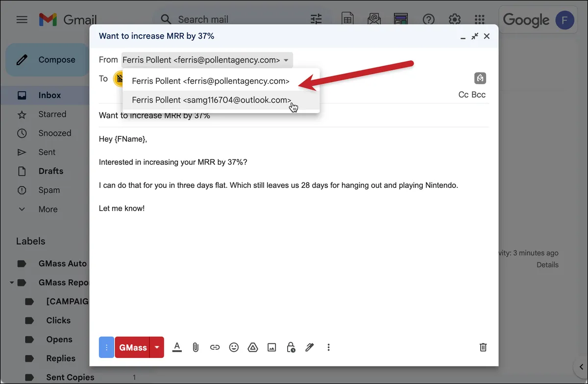Open the Opens label

[x=59, y=339]
